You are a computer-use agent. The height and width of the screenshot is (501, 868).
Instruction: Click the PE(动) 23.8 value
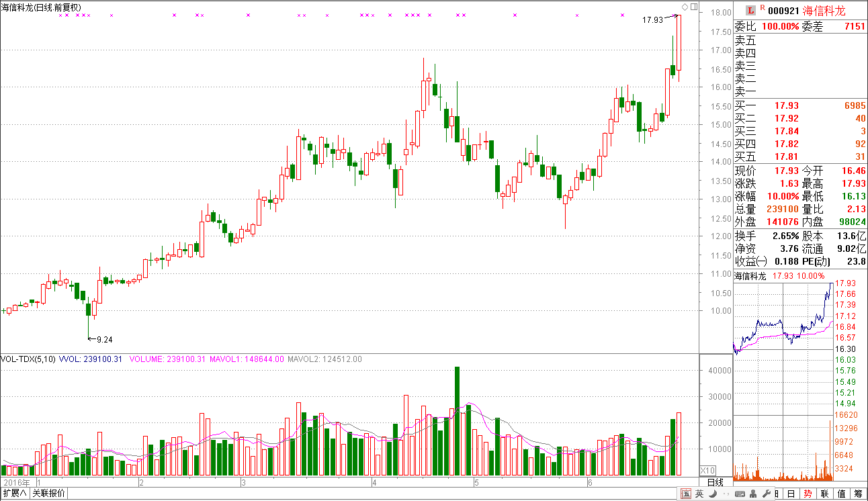point(857,262)
